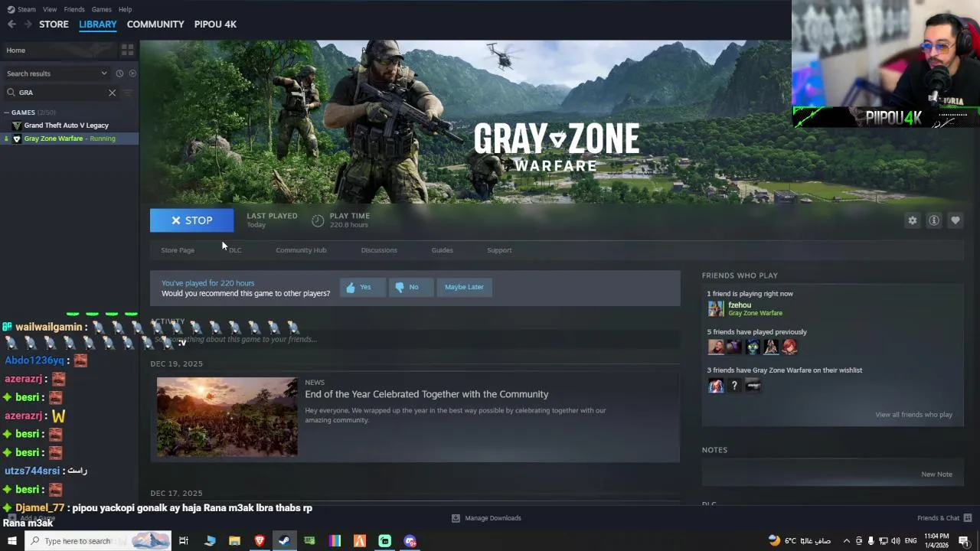Collapse the GAMES category
This screenshot has height=551, width=980.
coord(6,112)
